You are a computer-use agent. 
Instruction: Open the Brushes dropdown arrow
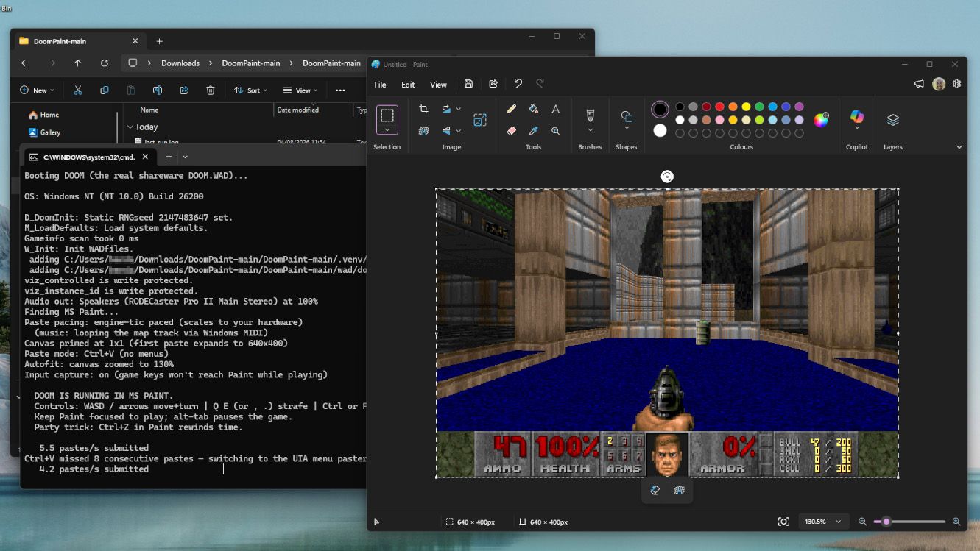coord(590,130)
